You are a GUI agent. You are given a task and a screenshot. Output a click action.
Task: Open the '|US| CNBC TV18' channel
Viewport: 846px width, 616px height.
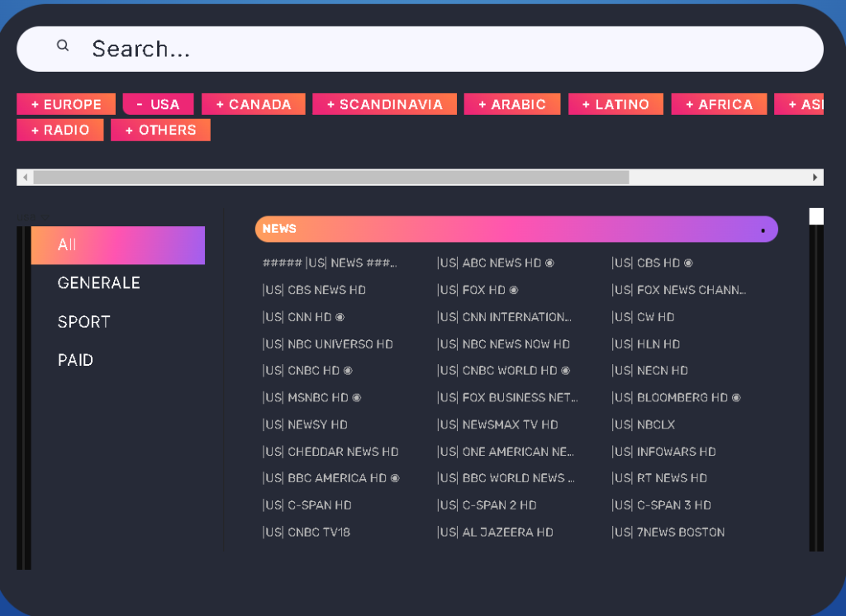(307, 533)
